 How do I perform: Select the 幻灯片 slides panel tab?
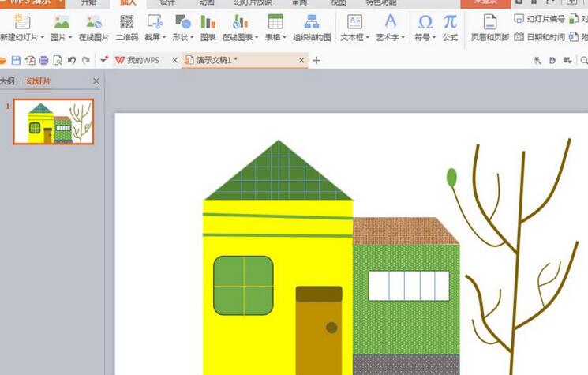click(x=38, y=81)
